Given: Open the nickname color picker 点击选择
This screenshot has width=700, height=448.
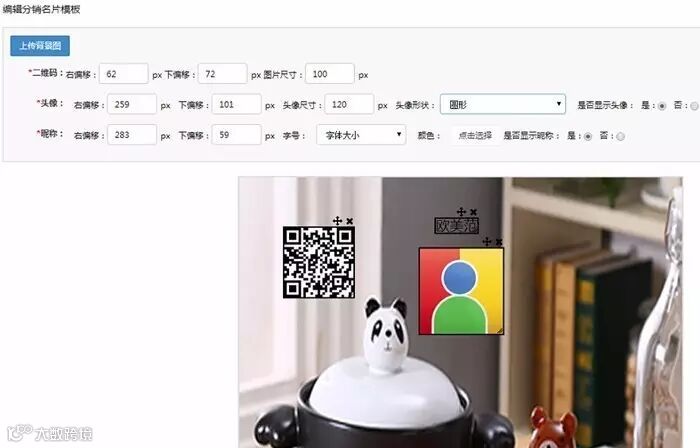Looking at the screenshot, I should pos(475,135).
